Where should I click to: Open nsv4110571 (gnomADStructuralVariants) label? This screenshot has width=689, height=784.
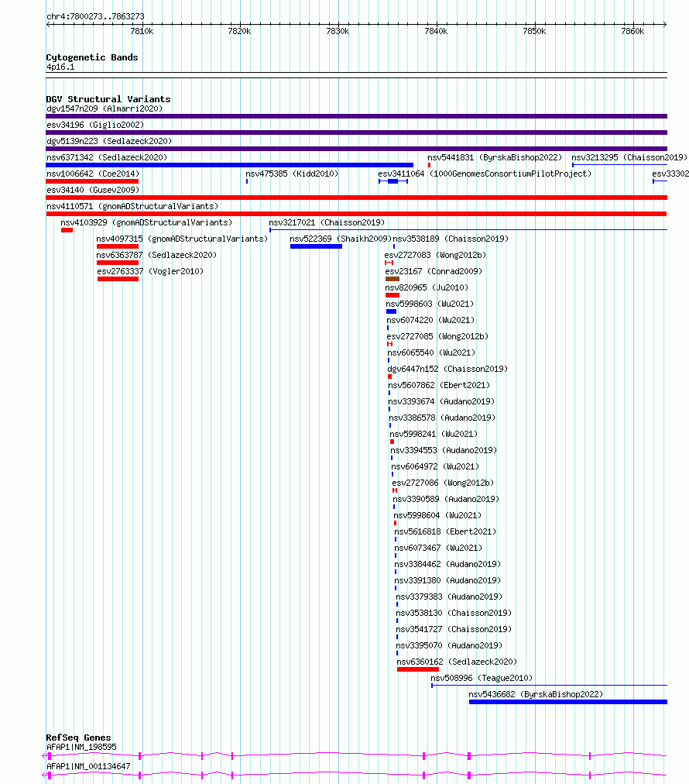click(x=132, y=206)
